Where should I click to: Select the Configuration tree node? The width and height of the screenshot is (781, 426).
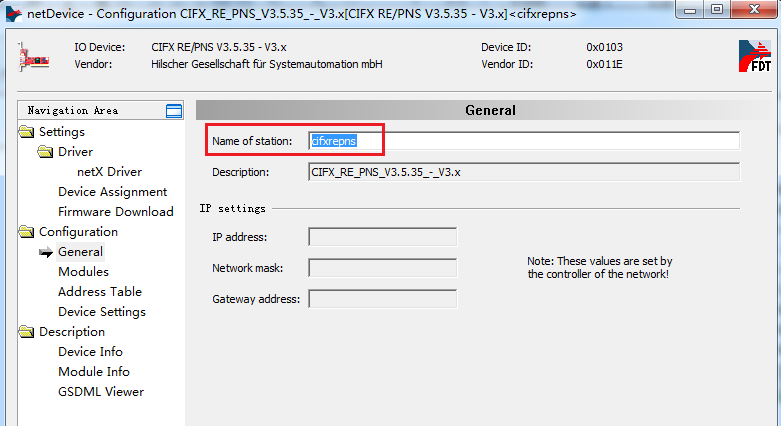[78, 232]
